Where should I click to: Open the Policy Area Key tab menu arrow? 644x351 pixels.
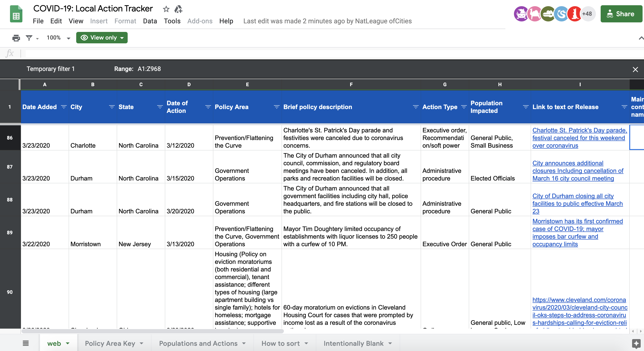coord(141,343)
